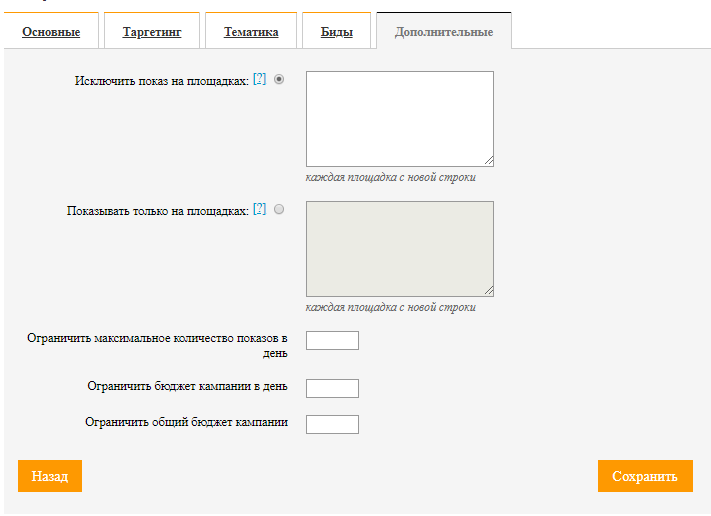Switch to the Основные tab
Screen dimensions: 711x516
click(x=51, y=32)
